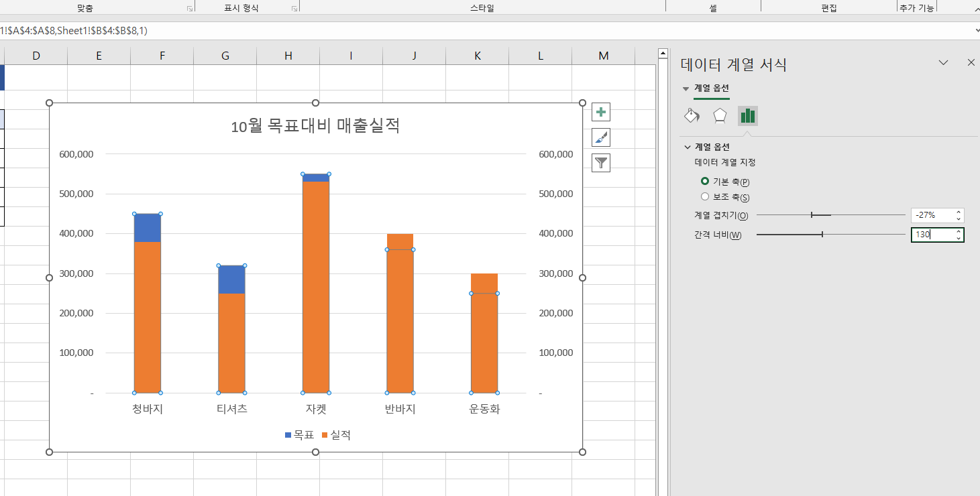The width and height of the screenshot is (980, 496).
Task: Select 기본 축 radio button
Action: (x=705, y=181)
